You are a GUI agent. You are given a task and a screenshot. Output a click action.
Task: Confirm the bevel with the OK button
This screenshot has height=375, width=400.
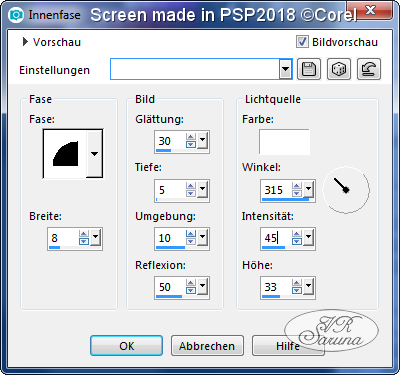click(126, 346)
